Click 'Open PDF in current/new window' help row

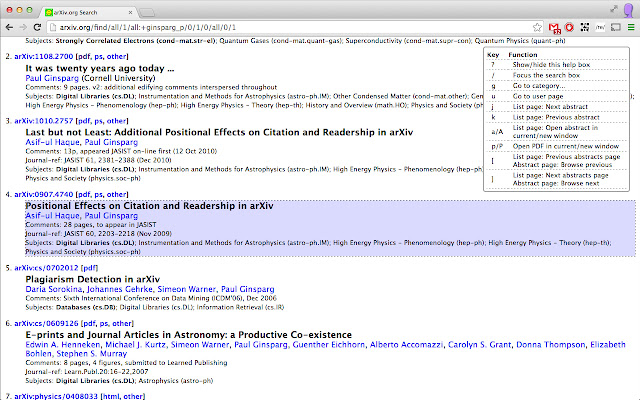pos(556,146)
